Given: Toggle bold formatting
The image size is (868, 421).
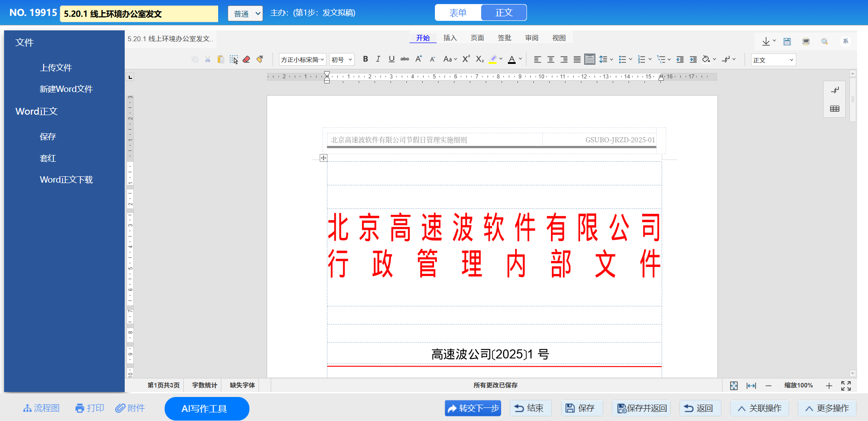Looking at the screenshot, I should pos(366,59).
